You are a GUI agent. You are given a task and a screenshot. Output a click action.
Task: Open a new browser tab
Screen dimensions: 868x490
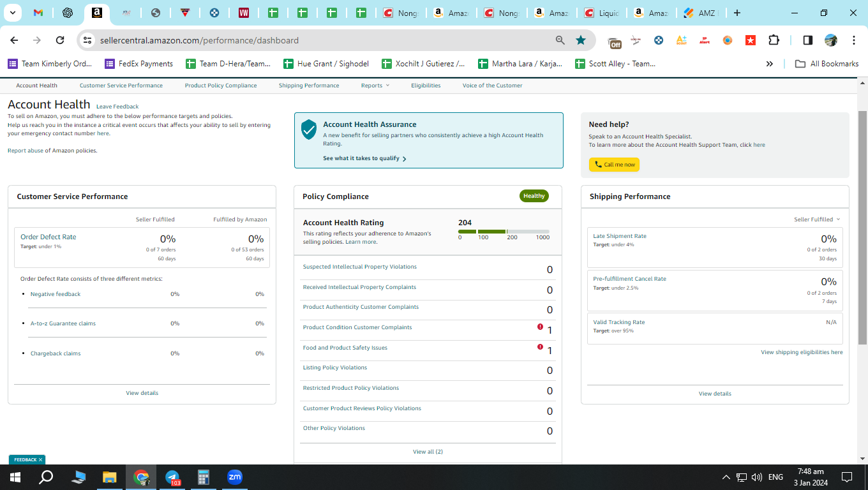(x=737, y=13)
